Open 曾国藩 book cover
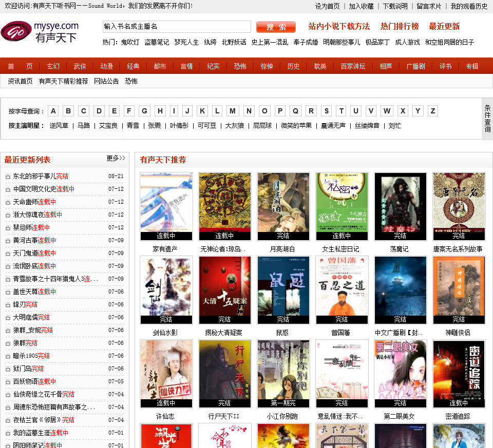The image size is (493, 448). [x=342, y=290]
